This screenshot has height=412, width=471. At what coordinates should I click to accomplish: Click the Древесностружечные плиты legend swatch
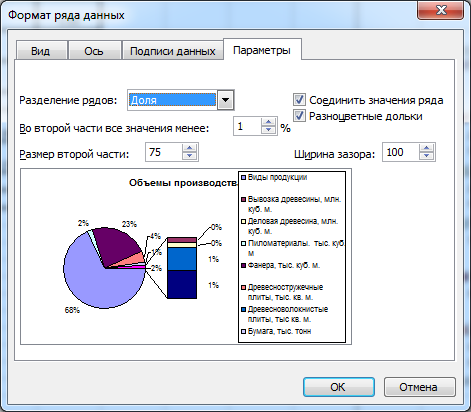[x=243, y=287]
